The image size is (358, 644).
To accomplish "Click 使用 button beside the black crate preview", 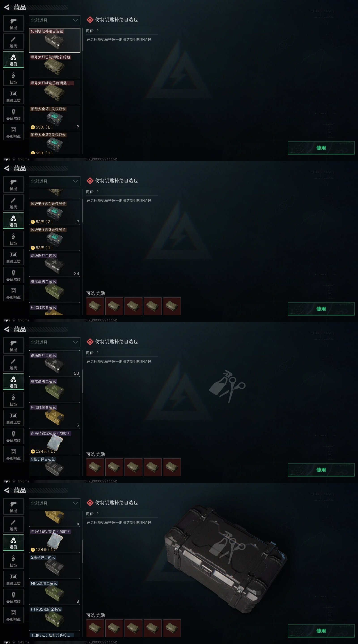I will click(x=321, y=631).
